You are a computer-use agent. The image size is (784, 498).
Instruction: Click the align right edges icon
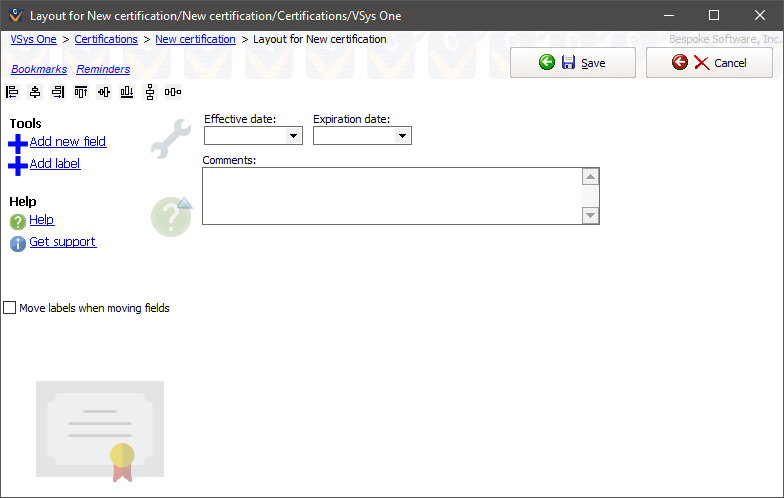tap(58, 92)
